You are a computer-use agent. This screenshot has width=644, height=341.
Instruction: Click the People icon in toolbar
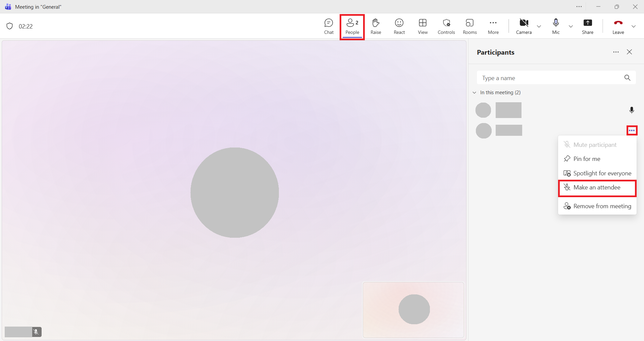(352, 26)
